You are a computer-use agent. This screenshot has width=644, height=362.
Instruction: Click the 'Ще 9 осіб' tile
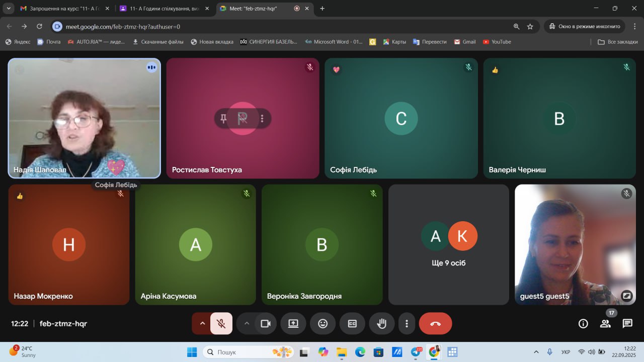(448, 244)
